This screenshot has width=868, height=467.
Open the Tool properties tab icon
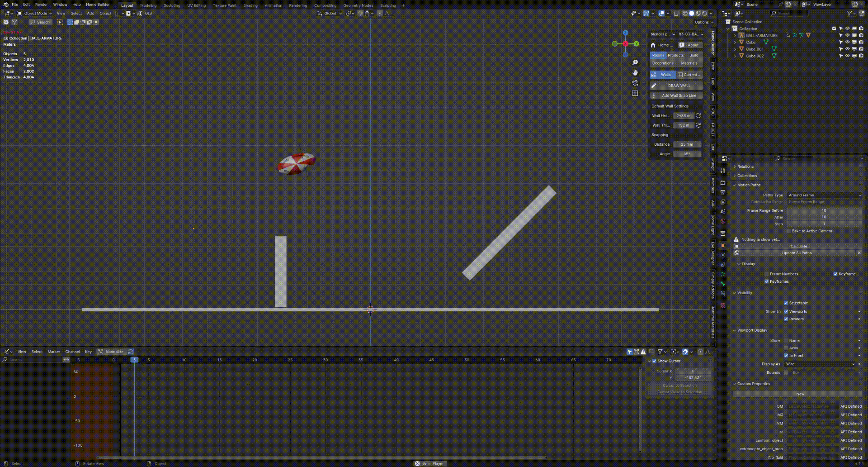pos(723,171)
